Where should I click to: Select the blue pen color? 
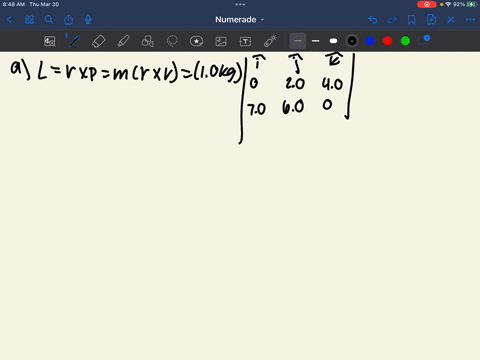point(370,41)
